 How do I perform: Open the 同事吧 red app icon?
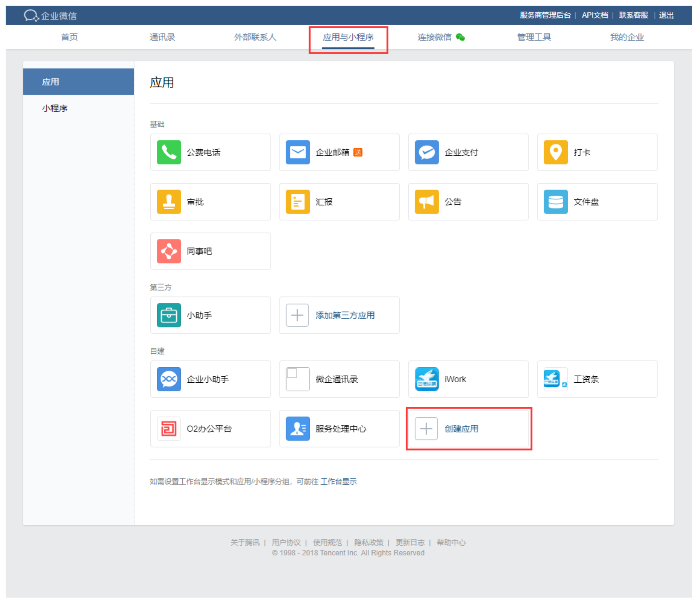pos(169,251)
